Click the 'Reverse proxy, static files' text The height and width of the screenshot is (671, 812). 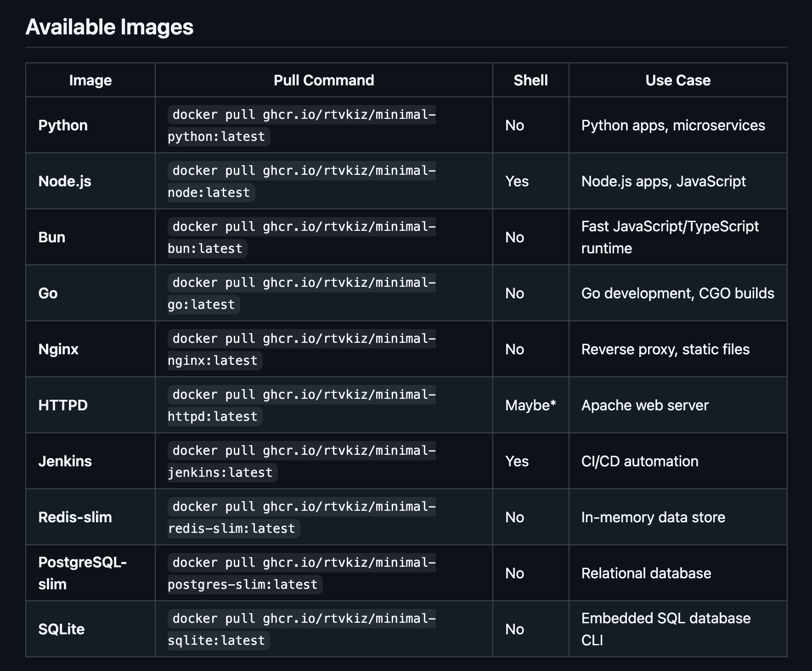click(x=665, y=349)
